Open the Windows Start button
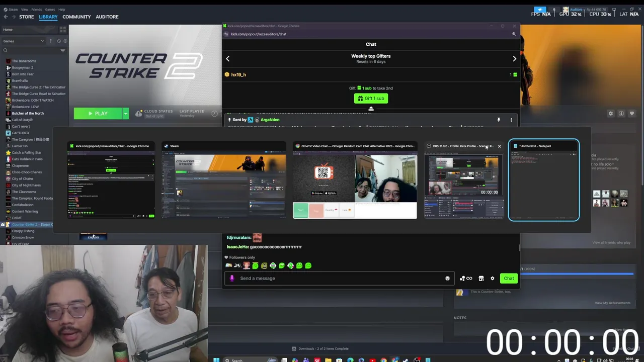Image resolution: width=644 pixels, height=362 pixels. tap(216, 360)
